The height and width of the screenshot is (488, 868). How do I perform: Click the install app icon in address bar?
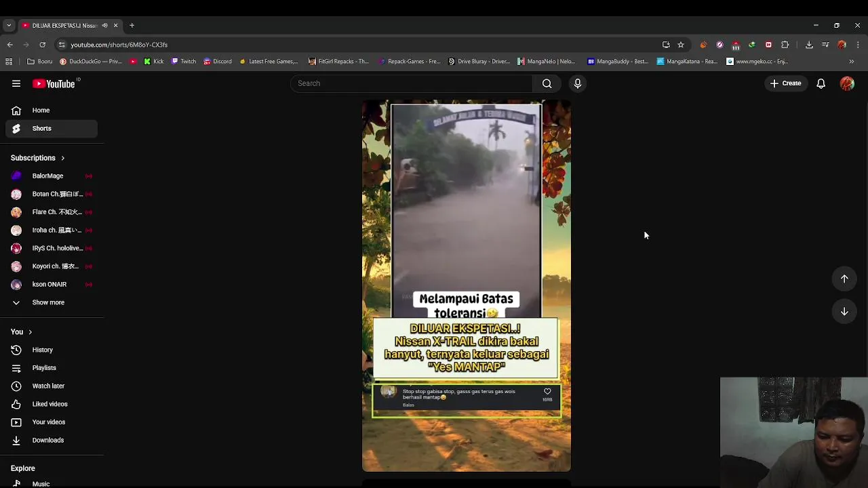[666, 45]
